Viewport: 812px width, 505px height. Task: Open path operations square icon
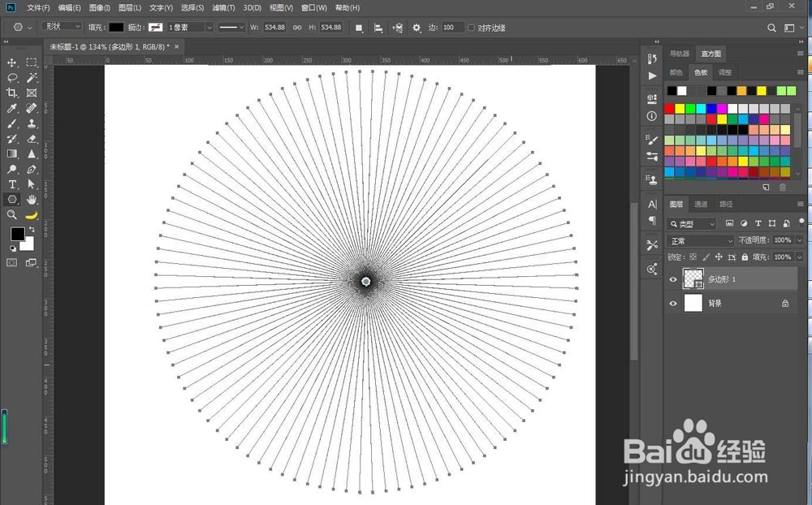[x=359, y=28]
